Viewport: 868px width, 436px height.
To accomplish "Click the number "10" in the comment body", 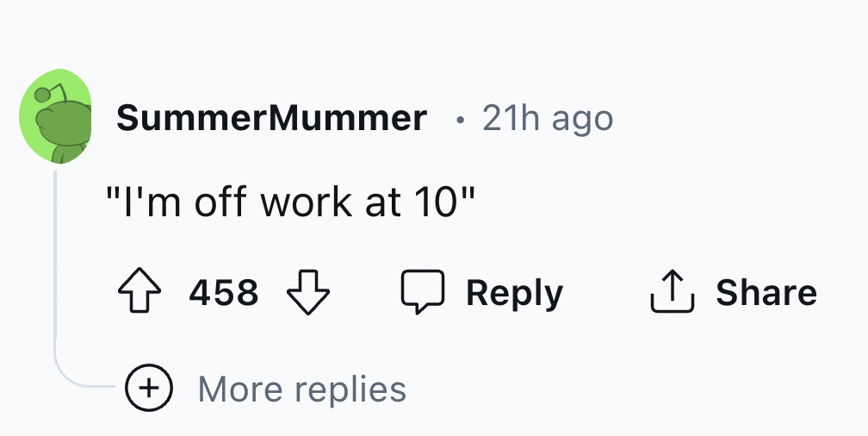I will [x=437, y=203].
